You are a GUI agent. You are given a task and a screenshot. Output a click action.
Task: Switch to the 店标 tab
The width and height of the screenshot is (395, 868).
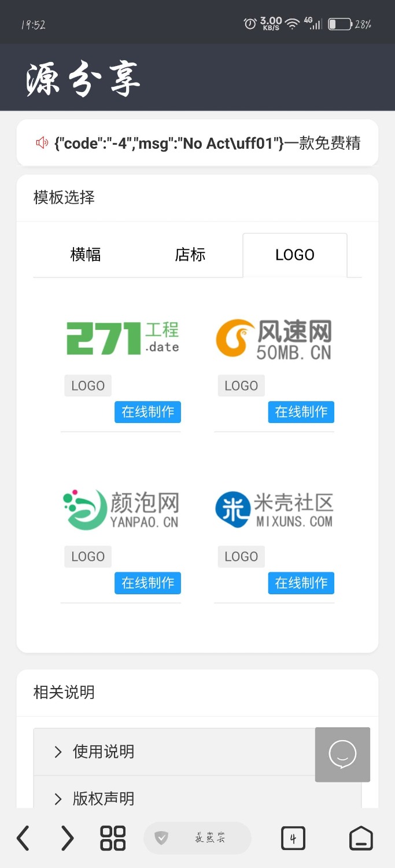click(190, 255)
